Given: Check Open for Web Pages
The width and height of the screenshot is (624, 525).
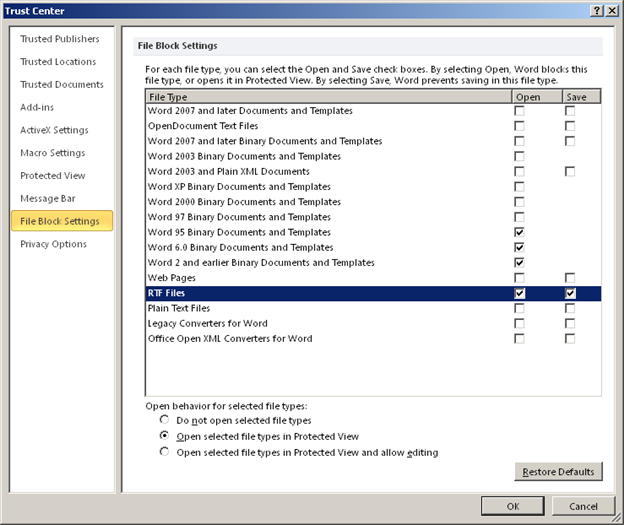Looking at the screenshot, I should point(519,278).
